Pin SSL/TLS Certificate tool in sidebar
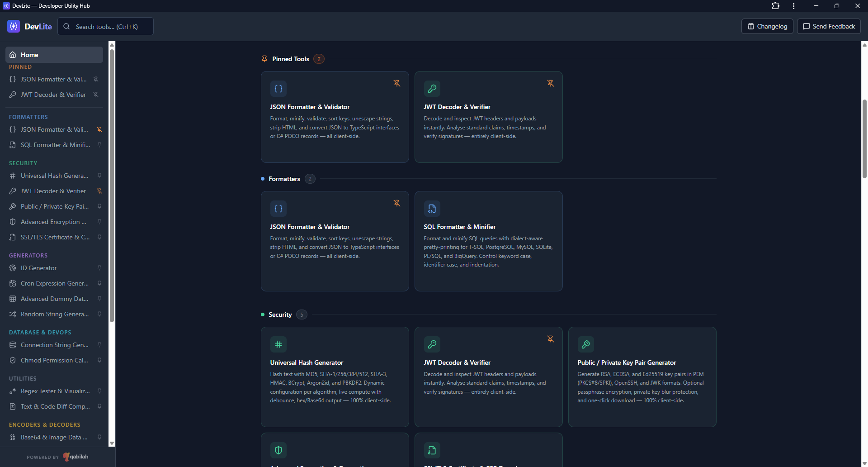The image size is (868, 467). point(99,237)
